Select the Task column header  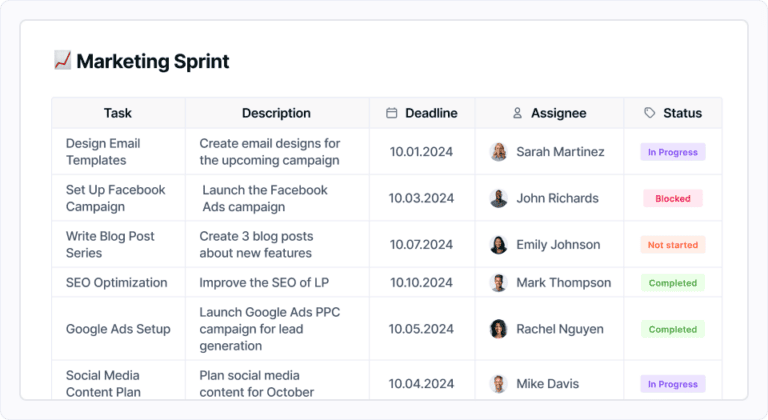[x=118, y=113]
